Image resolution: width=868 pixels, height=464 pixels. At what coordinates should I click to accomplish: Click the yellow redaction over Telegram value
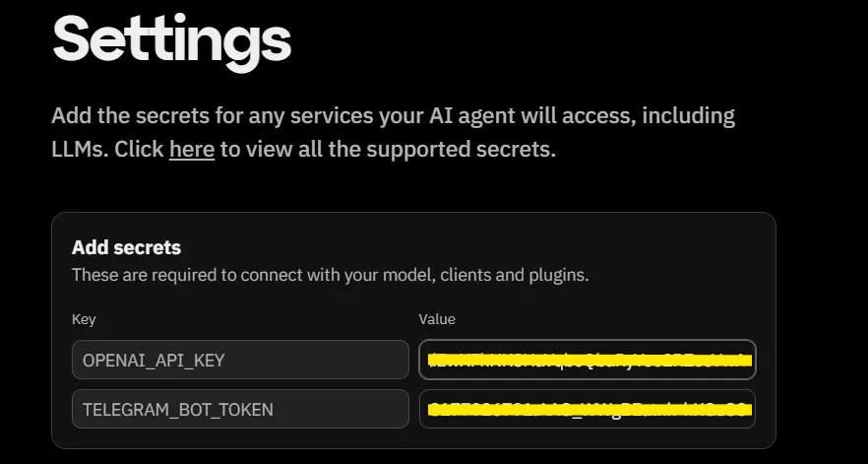click(588, 408)
